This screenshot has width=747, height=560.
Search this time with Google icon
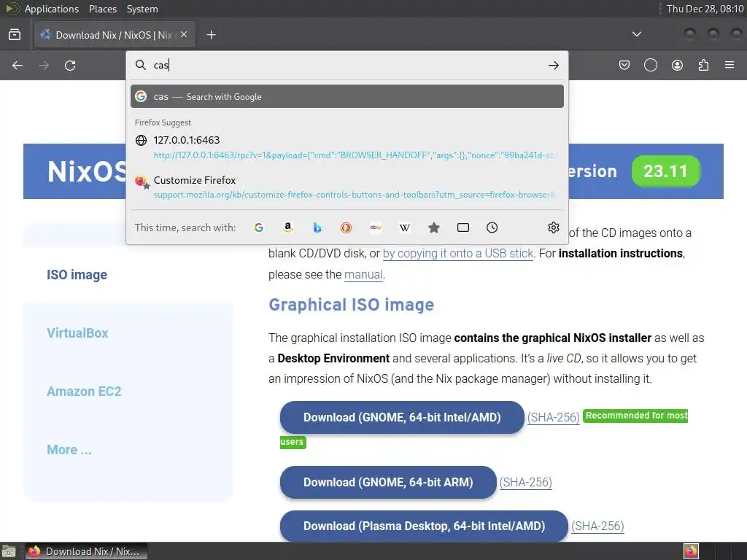(259, 227)
